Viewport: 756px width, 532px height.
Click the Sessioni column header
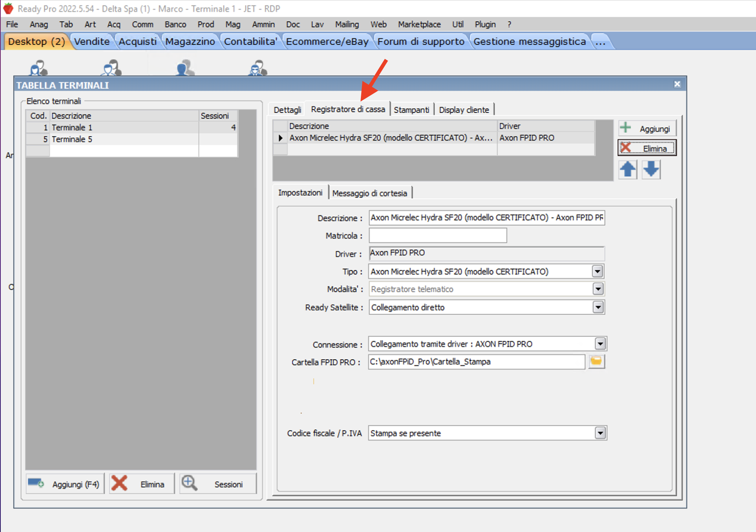coord(218,116)
